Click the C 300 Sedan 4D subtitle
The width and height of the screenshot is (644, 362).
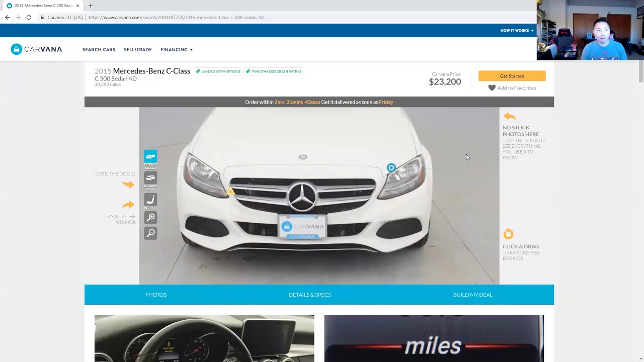[116, 79]
